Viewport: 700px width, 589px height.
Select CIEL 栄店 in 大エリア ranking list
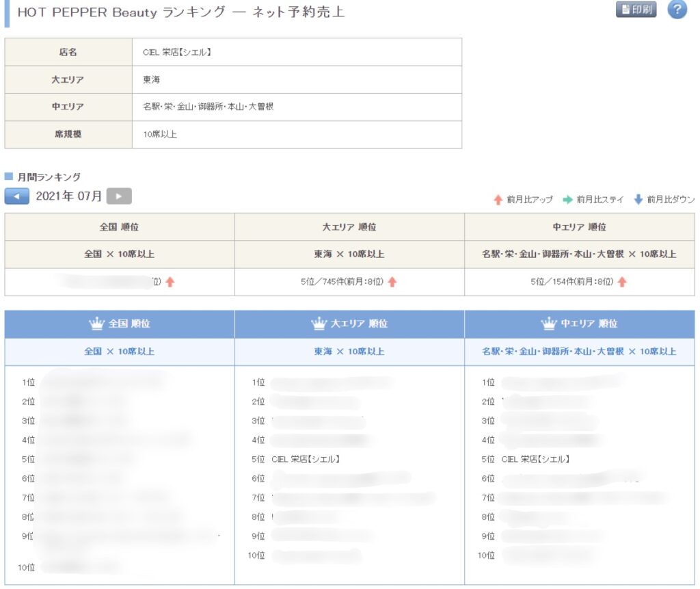(306, 460)
